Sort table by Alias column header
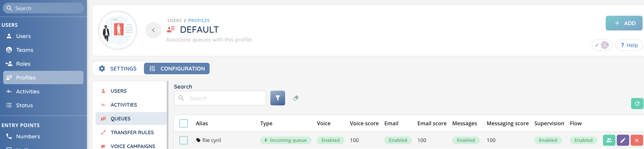The width and height of the screenshot is (644, 149). [202, 123]
